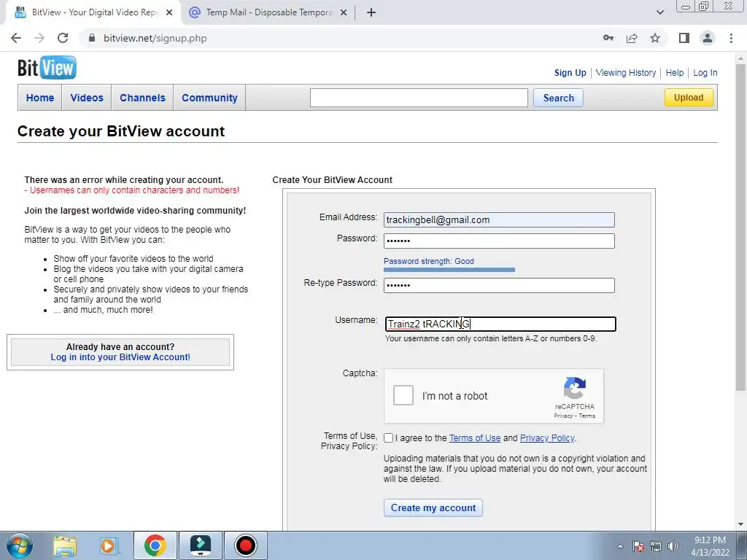Click the browser forward arrow
The image size is (747, 560).
39,38
